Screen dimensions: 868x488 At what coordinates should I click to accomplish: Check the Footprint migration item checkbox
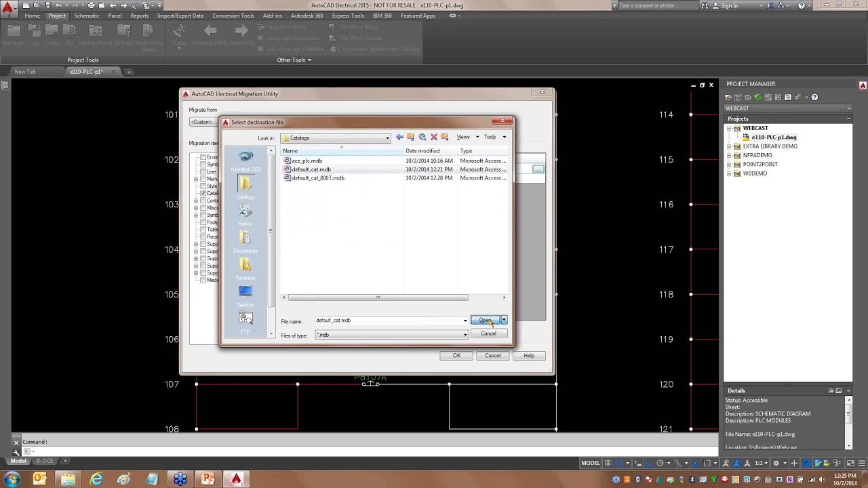pyautogui.click(x=203, y=222)
